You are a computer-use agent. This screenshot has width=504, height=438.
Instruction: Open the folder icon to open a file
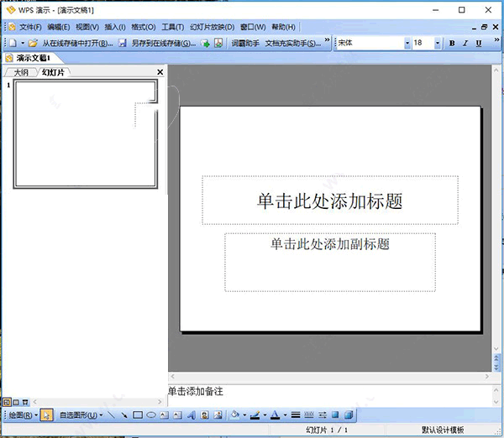click(x=33, y=43)
